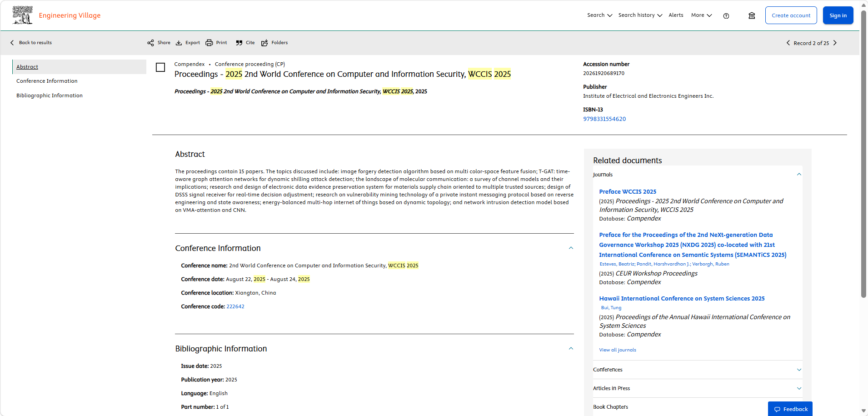Open Hawaii International Conference on System Sciences link
The image size is (868, 416).
pos(682,299)
